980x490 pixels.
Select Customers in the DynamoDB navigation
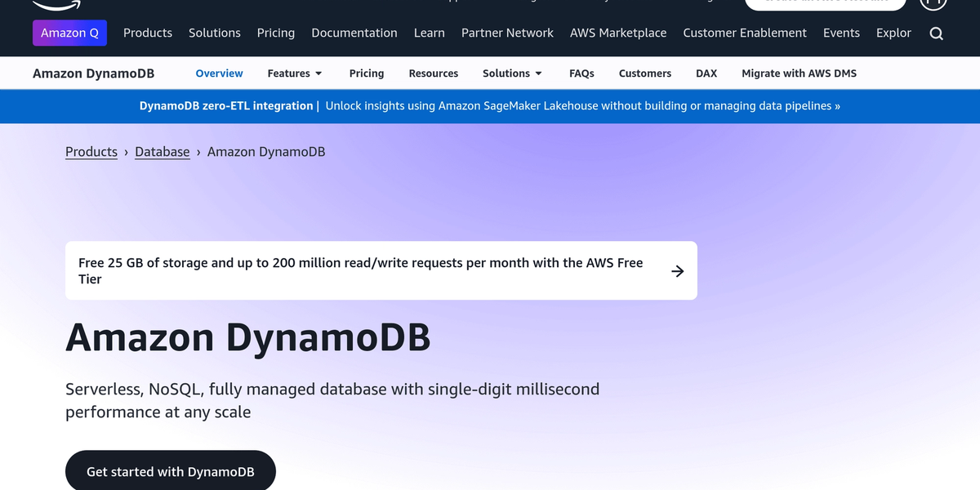click(x=645, y=73)
